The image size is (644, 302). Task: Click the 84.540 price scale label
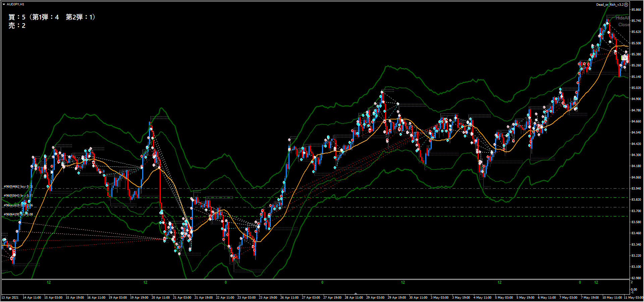pyautogui.click(x=636, y=133)
